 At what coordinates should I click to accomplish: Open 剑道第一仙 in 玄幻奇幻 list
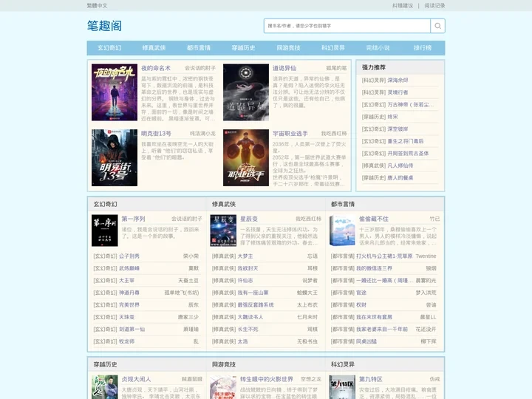pyautogui.click(x=132, y=330)
